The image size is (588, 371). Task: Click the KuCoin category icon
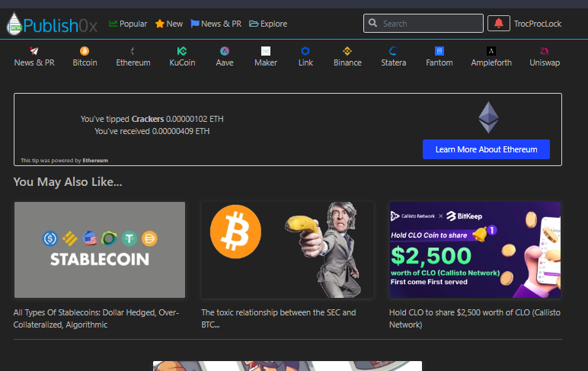click(182, 50)
